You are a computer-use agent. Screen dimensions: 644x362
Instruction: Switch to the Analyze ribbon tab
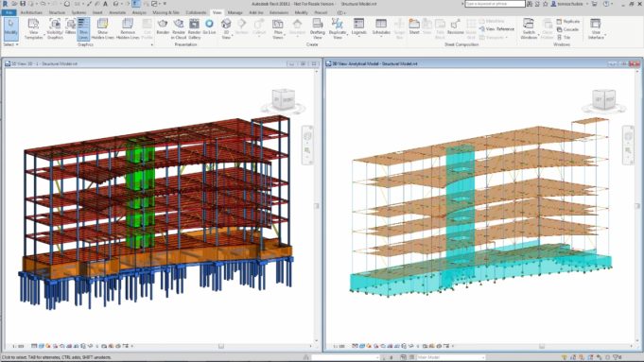(x=139, y=12)
